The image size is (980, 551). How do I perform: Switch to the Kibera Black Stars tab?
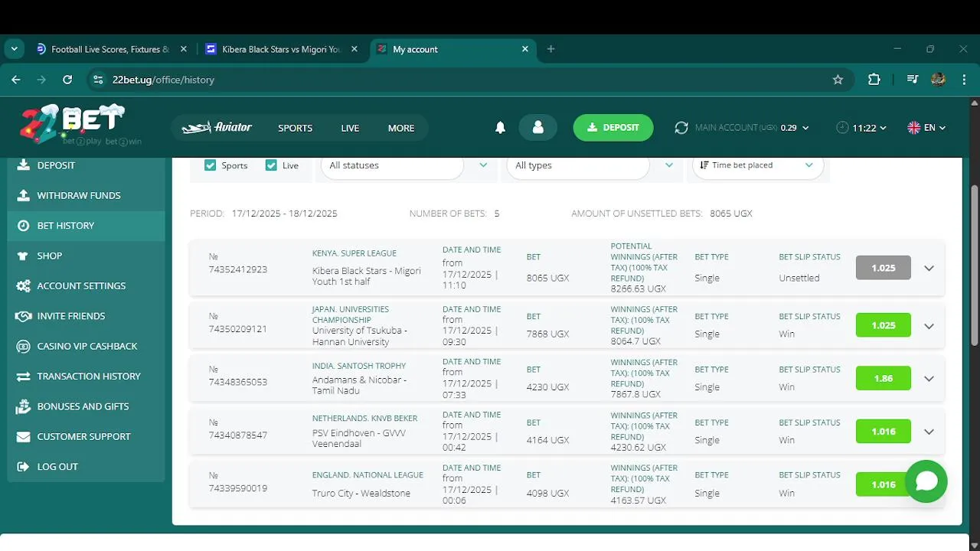pyautogui.click(x=282, y=49)
